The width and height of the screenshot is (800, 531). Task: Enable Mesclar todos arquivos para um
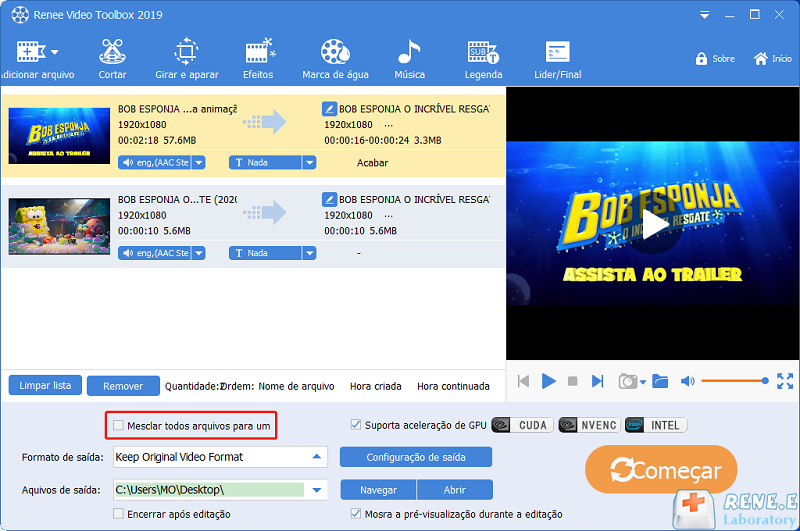pos(118,425)
